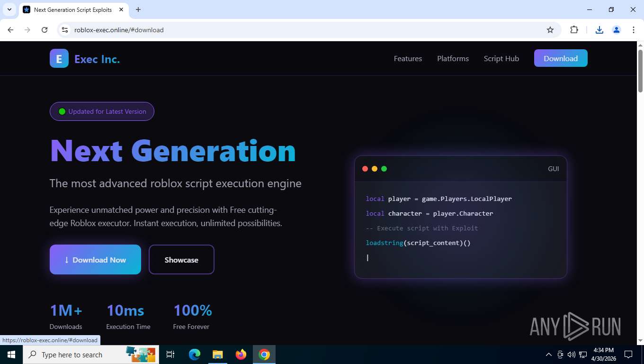
Task: Click the Exec Inc. brand name link
Action: click(97, 59)
